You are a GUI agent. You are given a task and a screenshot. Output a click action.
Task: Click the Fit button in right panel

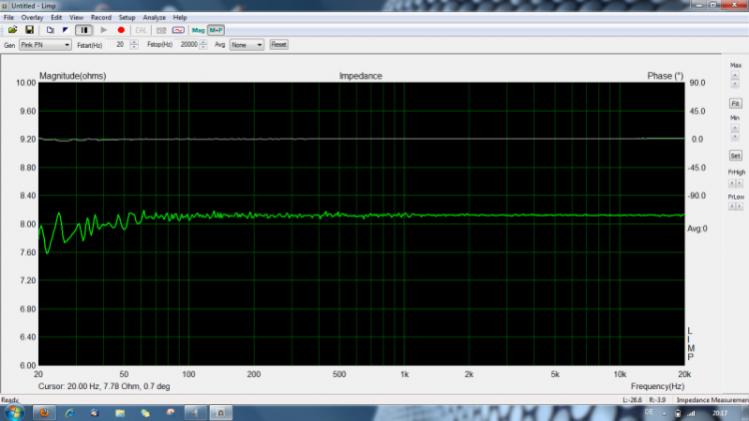click(735, 103)
